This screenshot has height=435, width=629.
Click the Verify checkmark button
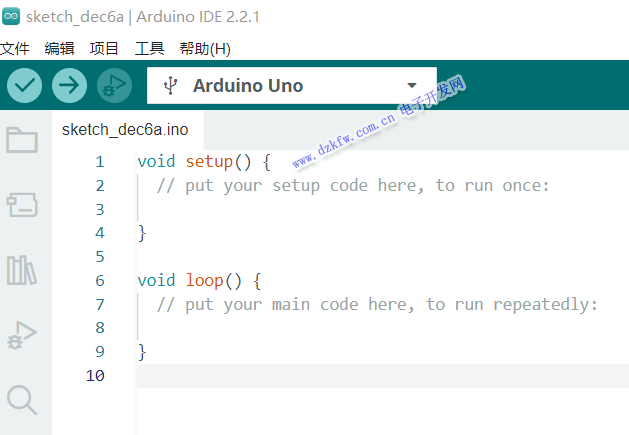coord(25,86)
